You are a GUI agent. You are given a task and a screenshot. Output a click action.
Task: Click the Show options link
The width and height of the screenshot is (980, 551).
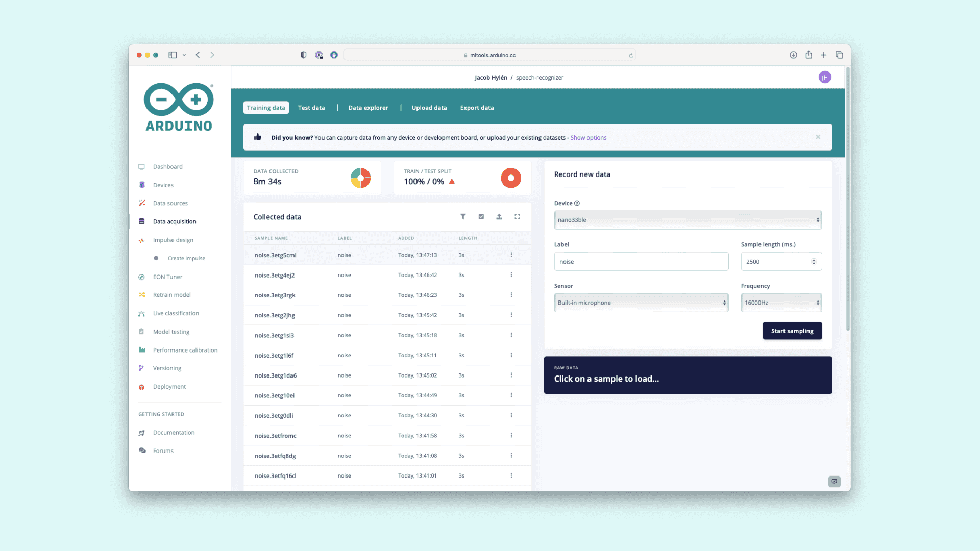coord(588,138)
